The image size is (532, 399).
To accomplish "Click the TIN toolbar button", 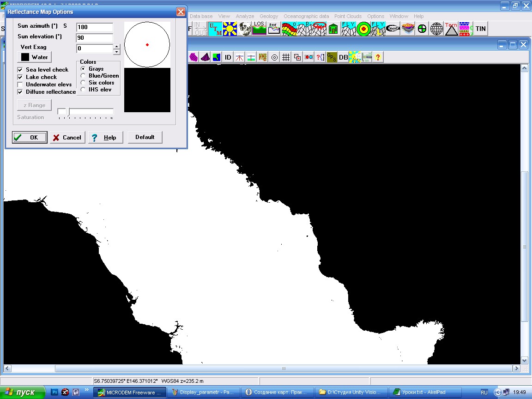I will tap(480, 29).
